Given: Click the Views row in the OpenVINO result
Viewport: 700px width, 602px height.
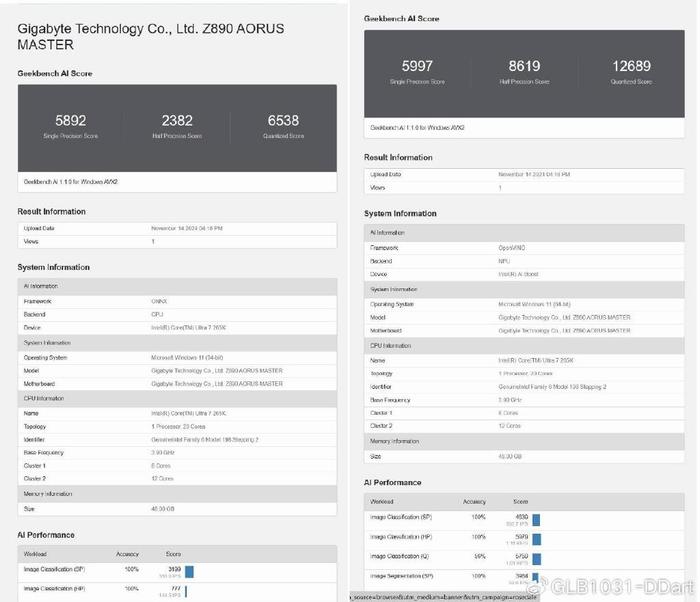Looking at the screenshot, I should click(524, 188).
